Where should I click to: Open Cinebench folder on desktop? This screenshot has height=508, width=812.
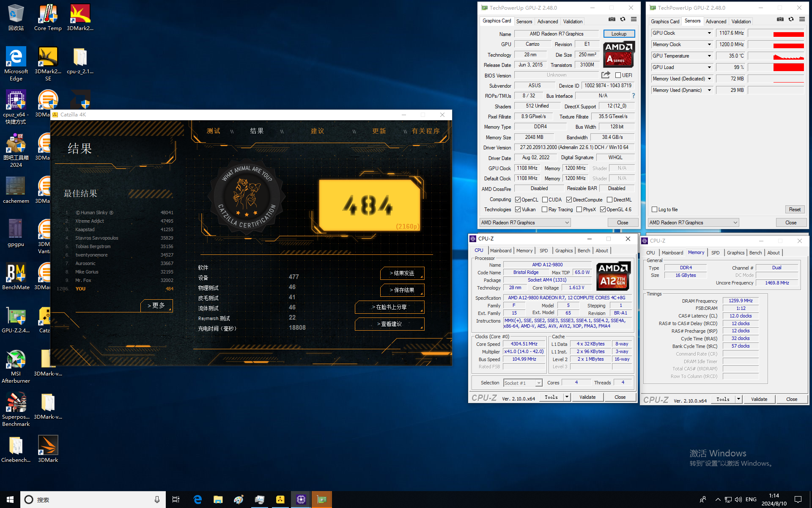[16, 449]
